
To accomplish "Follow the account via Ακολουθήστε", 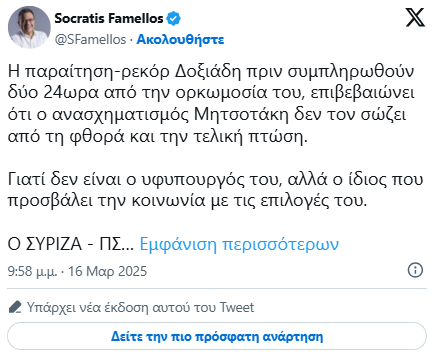I will tap(180, 40).
